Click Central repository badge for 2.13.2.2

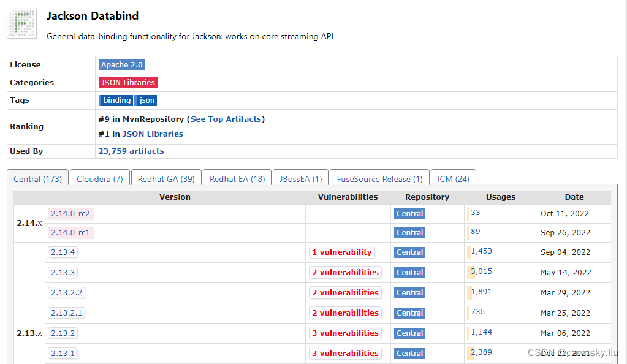coord(409,293)
